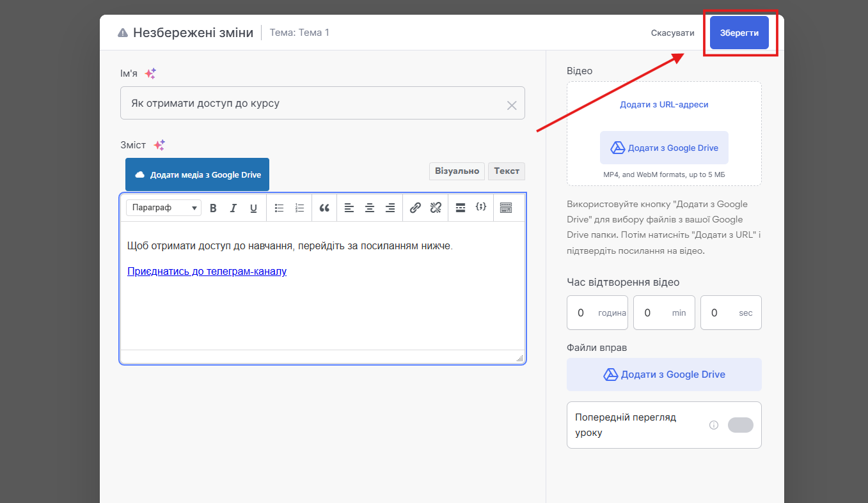Click Додати медіа з Google Drive button
The image size is (868, 503).
pos(197,174)
